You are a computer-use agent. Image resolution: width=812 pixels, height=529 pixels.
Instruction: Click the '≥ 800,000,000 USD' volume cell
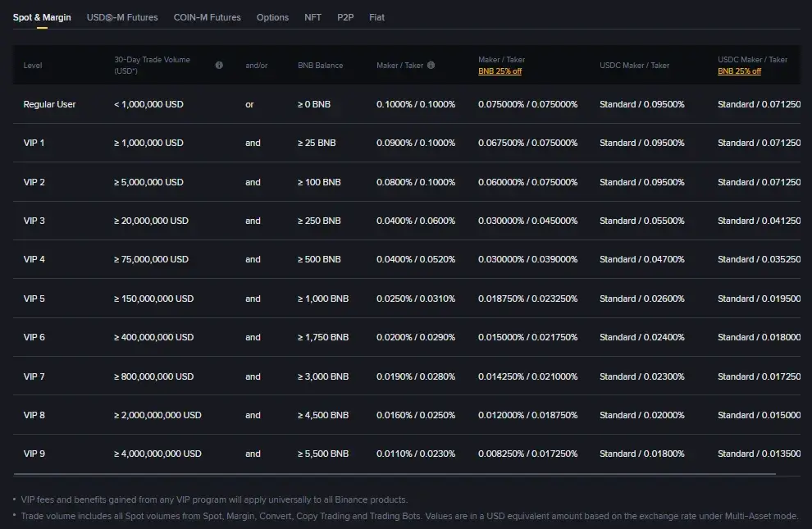154,376
